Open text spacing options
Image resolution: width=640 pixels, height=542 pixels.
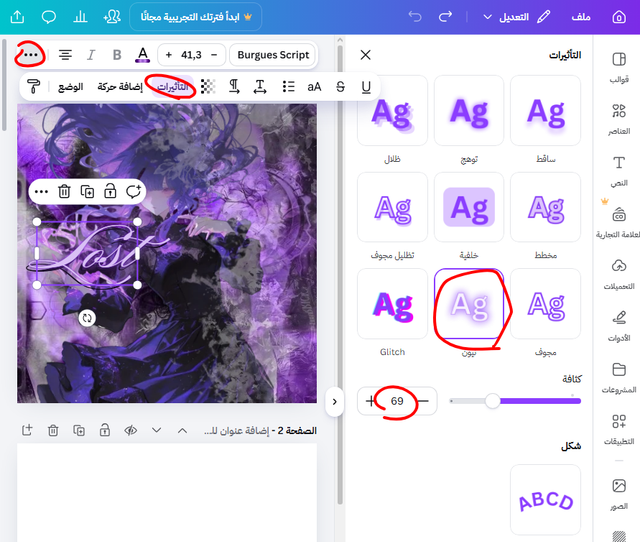click(260, 87)
